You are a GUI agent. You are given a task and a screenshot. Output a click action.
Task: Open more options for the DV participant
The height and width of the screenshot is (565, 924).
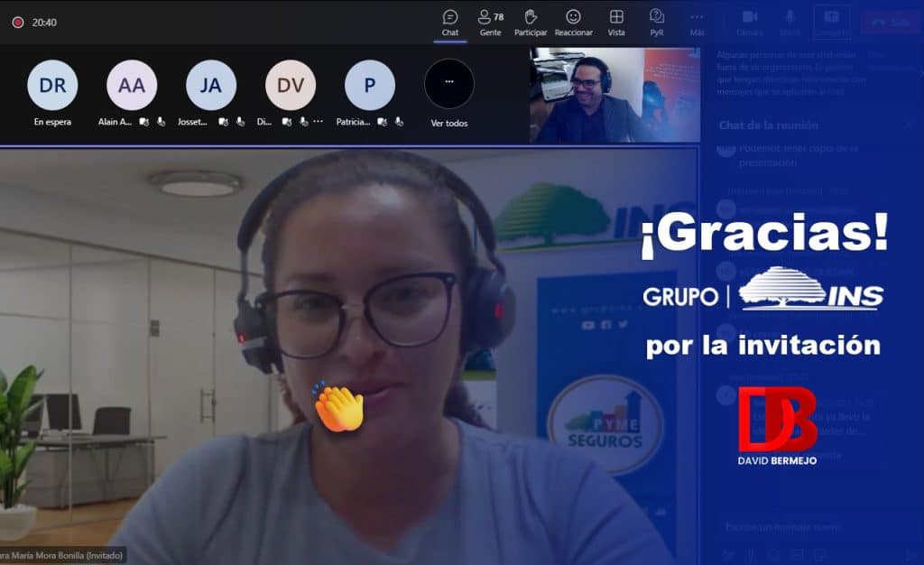pos(318,122)
